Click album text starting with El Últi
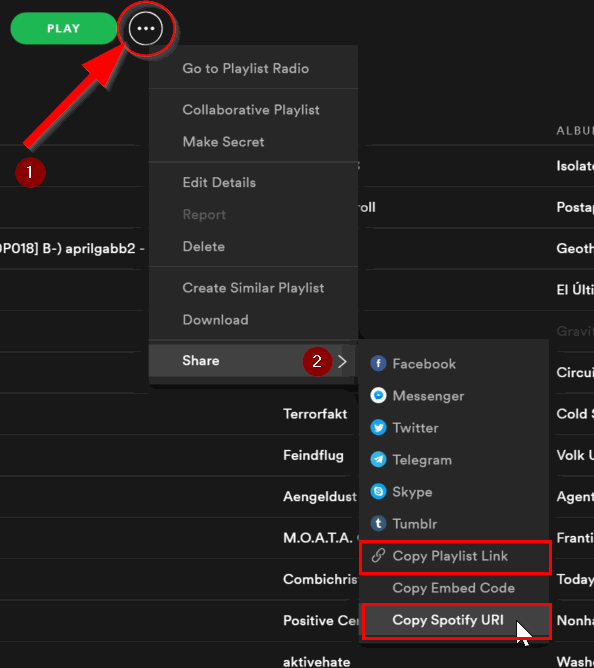This screenshot has width=594, height=668. [575, 290]
